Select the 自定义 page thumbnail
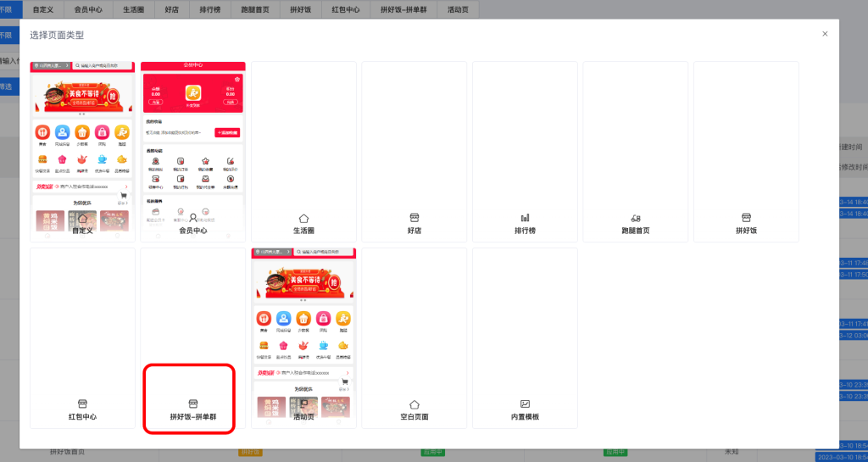 (x=82, y=144)
